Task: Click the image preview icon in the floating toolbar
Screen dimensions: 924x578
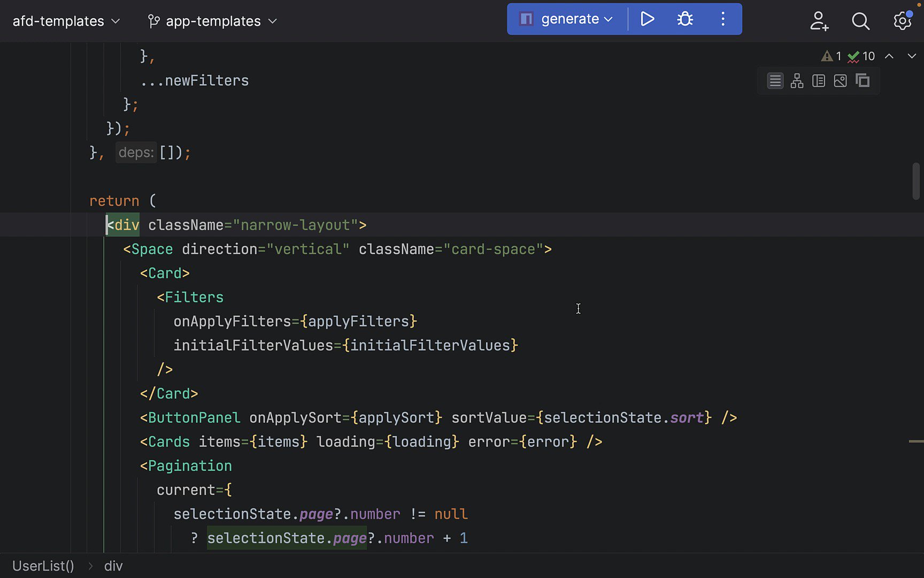Action: click(x=840, y=81)
